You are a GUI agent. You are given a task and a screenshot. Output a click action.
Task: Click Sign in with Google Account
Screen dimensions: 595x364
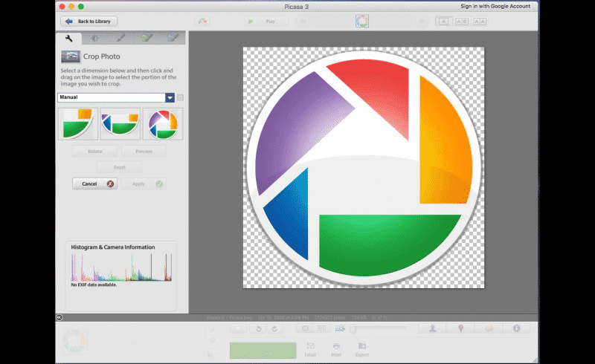[495, 6]
